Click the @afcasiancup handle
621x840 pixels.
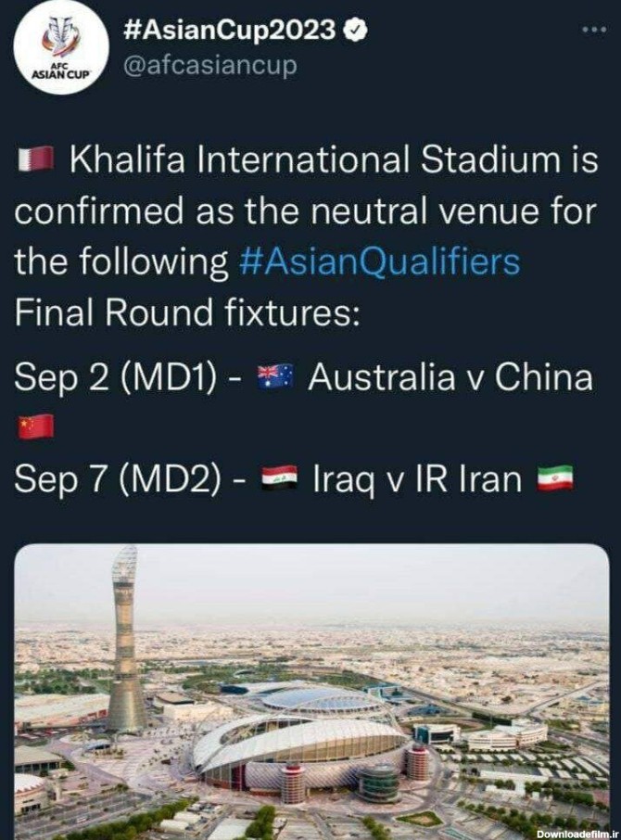pyautogui.click(x=210, y=68)
